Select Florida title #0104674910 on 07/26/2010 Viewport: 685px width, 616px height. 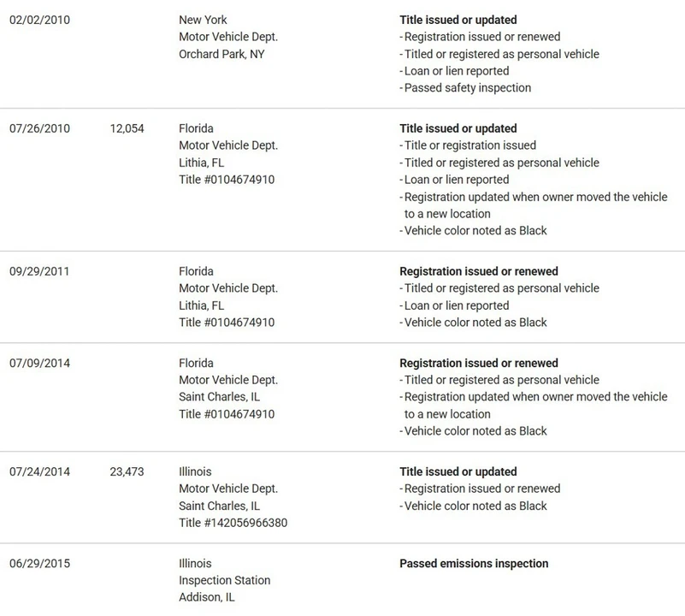227,180
